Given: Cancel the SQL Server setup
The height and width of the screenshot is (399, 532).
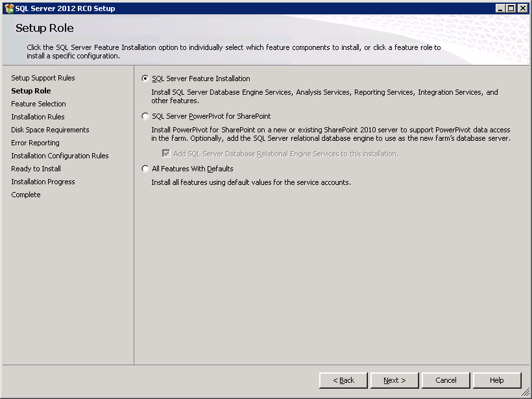Looking at the screenshot, I should tap(446, 380).
